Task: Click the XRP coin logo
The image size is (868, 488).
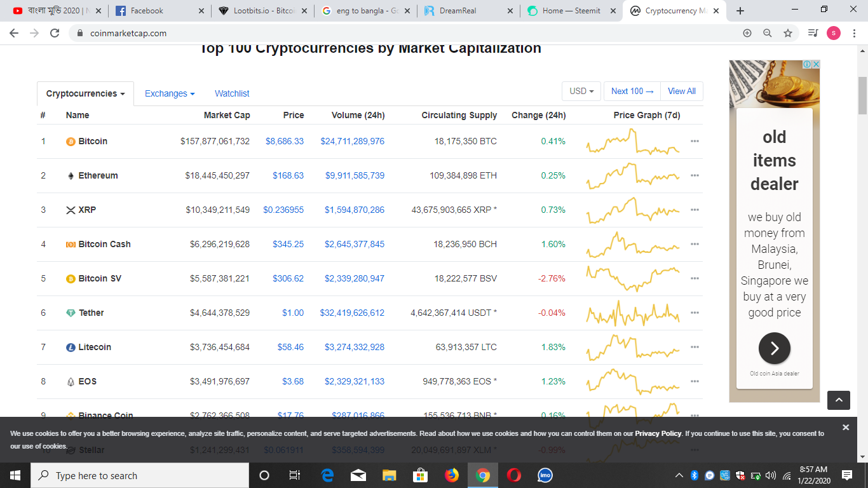Action: tap(70, 210)
